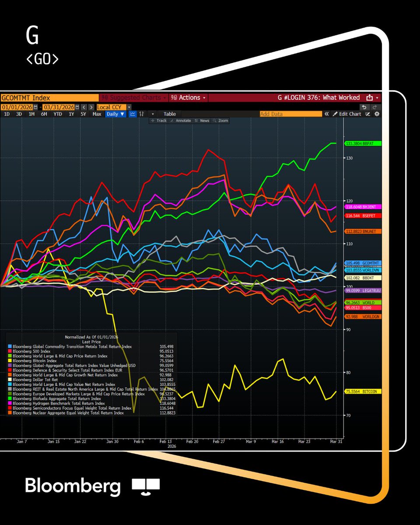Open the Actions menu

188,98
